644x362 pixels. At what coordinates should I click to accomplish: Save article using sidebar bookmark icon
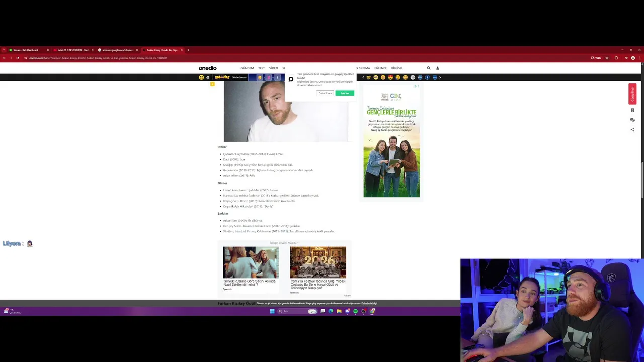tap(632, 110)
